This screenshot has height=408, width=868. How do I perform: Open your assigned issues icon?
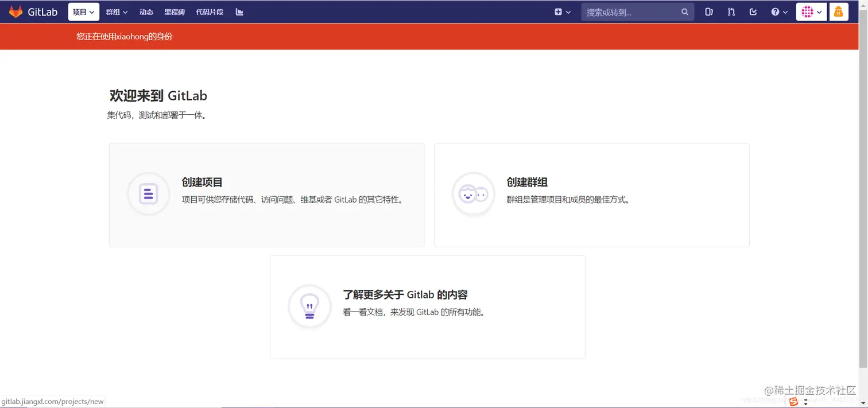click(710, 11)
